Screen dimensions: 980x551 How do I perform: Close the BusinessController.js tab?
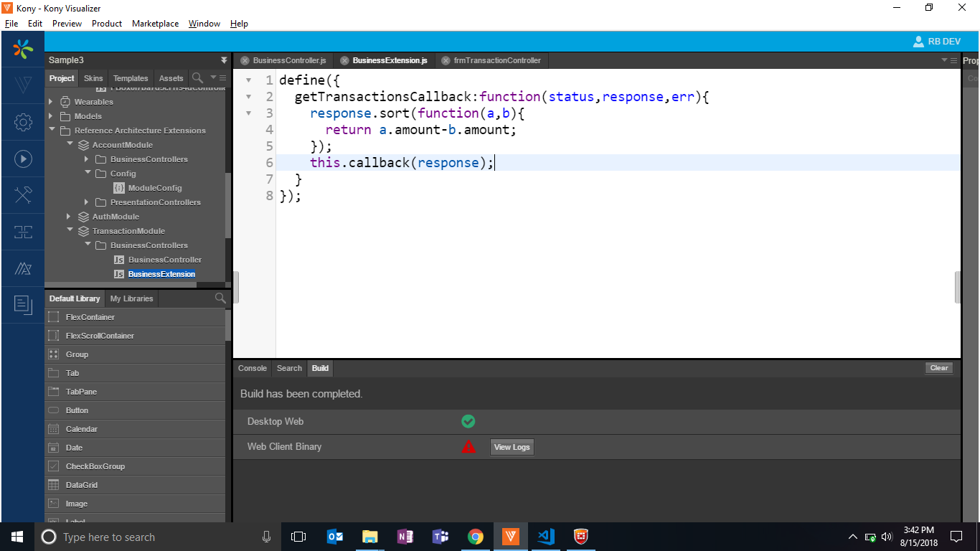click(x=245, y=61)
